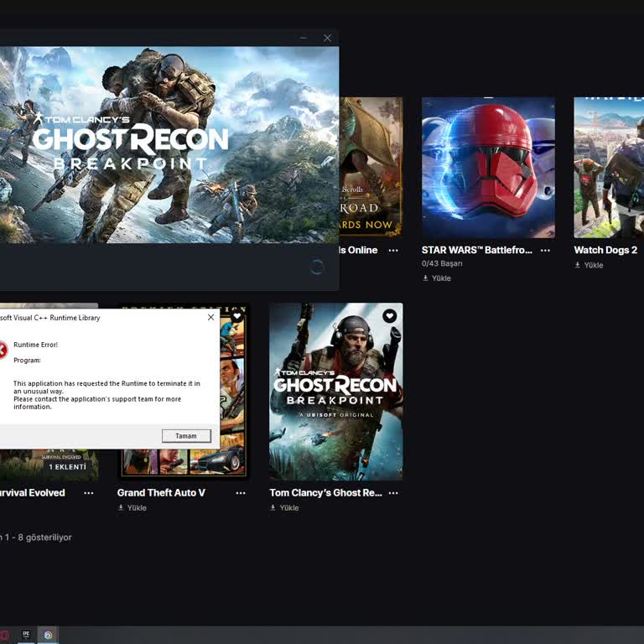Screen dimensions: 644x644
Task: Click Yükle under Watch Dogs 2
Action: tap(589, 265)
